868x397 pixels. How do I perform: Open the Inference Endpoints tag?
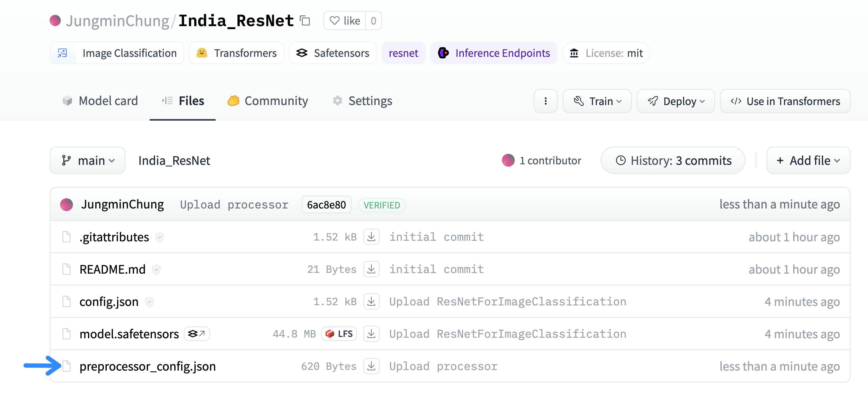coord(494,53)
